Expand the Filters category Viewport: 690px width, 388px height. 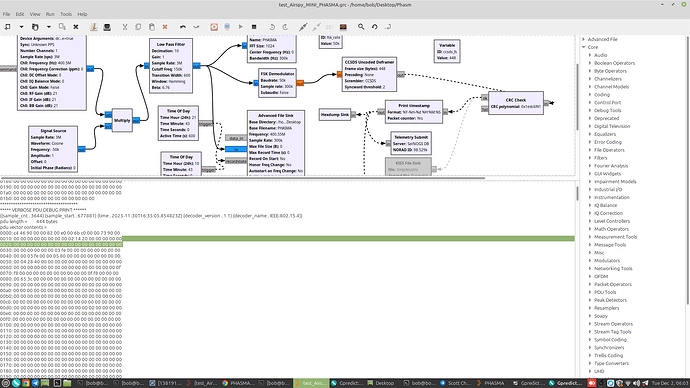[590, 158]
